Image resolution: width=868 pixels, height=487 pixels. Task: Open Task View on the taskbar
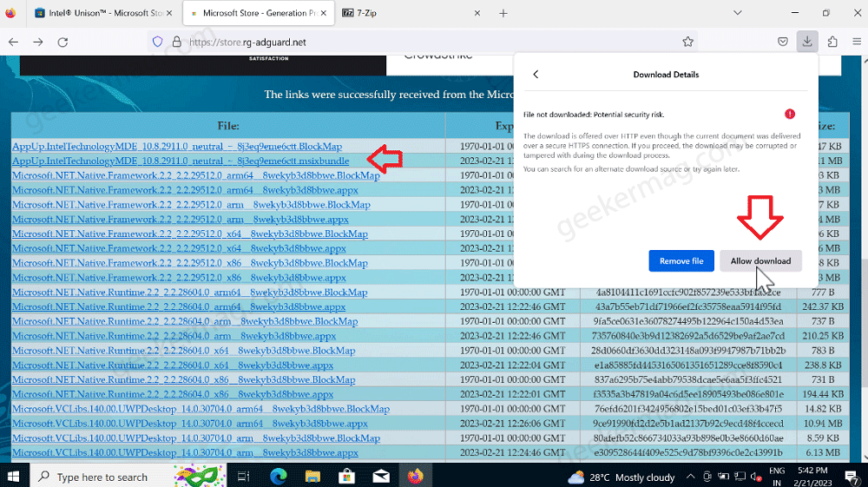[x=244, y=477]
